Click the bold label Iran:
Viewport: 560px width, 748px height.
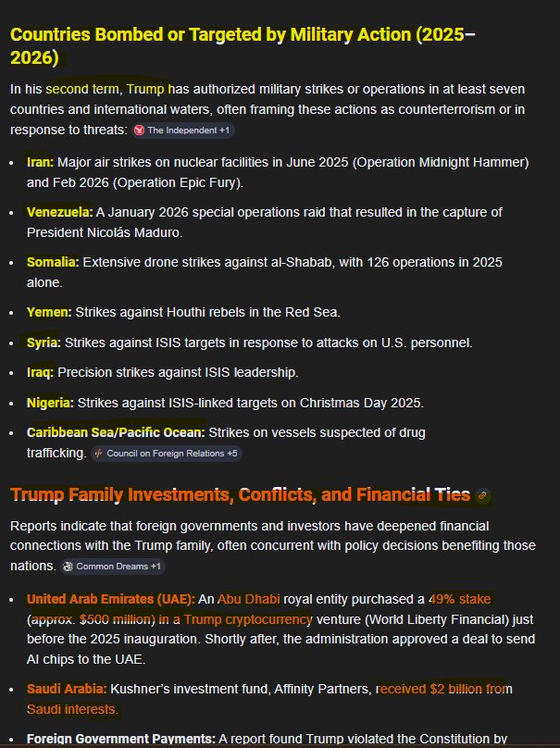pos(40,162)
